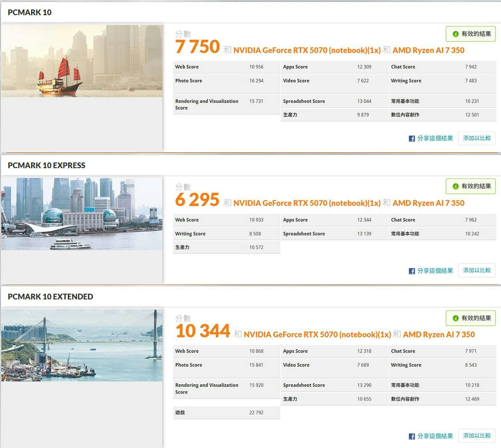Click Extended 數位內容創作 value 12 469

coord(472,399)
